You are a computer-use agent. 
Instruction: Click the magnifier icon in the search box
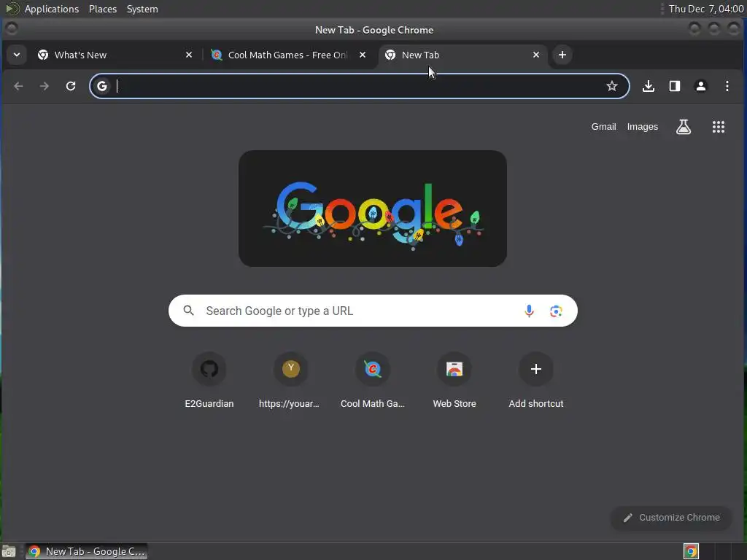(x=189, y=311)
